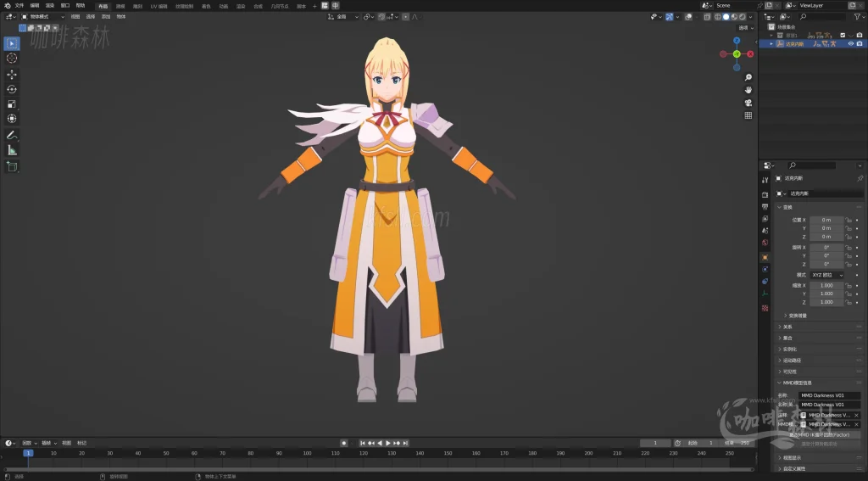The height and width of the screenshot is (481, 868).
Task: Click the Scale Z value field
Action: [x=826, y=303]
